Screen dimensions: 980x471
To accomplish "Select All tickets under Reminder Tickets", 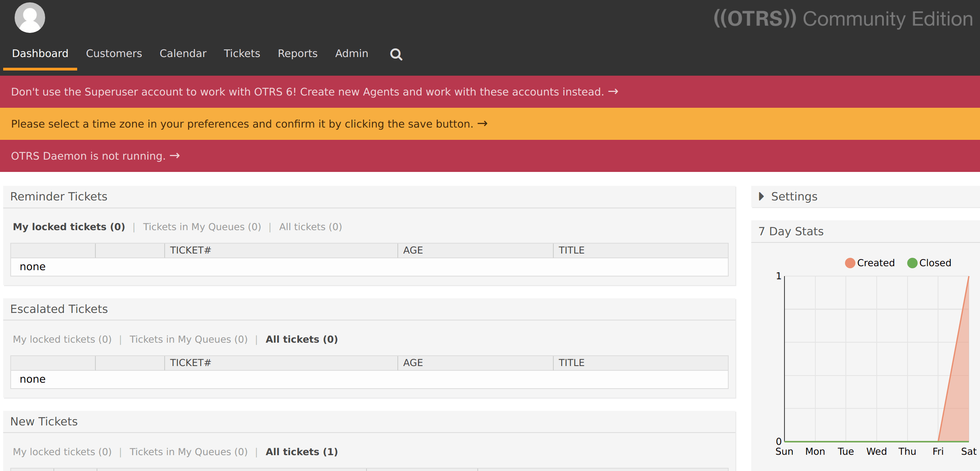I will coord(310,227).
